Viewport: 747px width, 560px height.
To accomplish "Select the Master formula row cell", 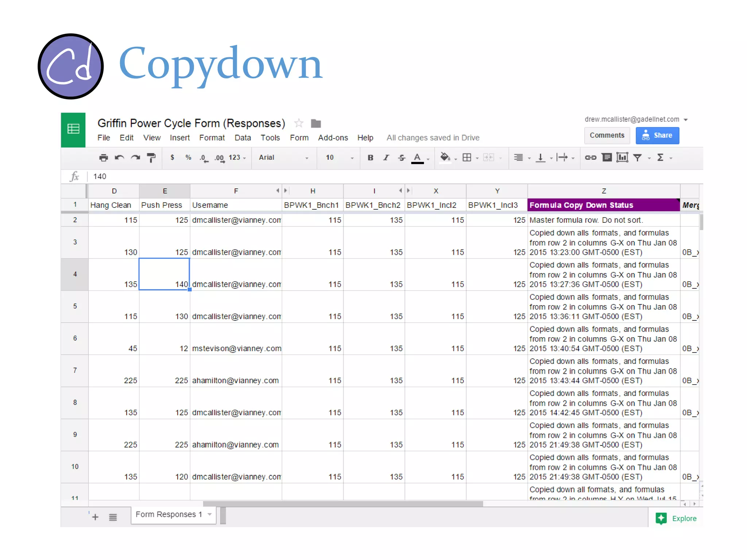I will point(604,220).
